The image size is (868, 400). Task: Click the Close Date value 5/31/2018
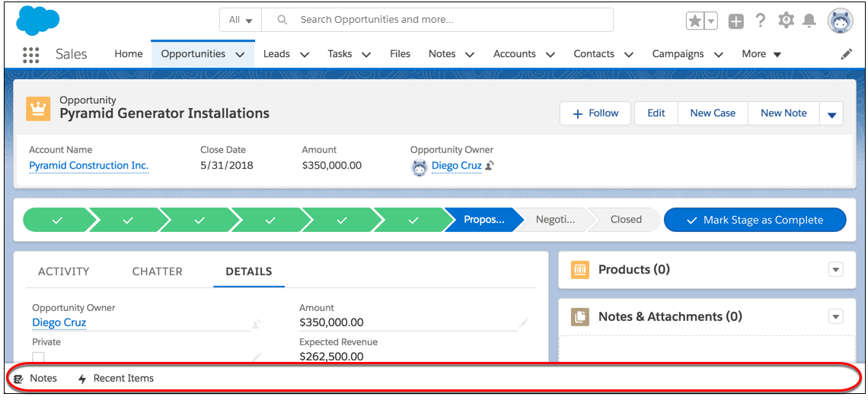(x=226, y=166)
